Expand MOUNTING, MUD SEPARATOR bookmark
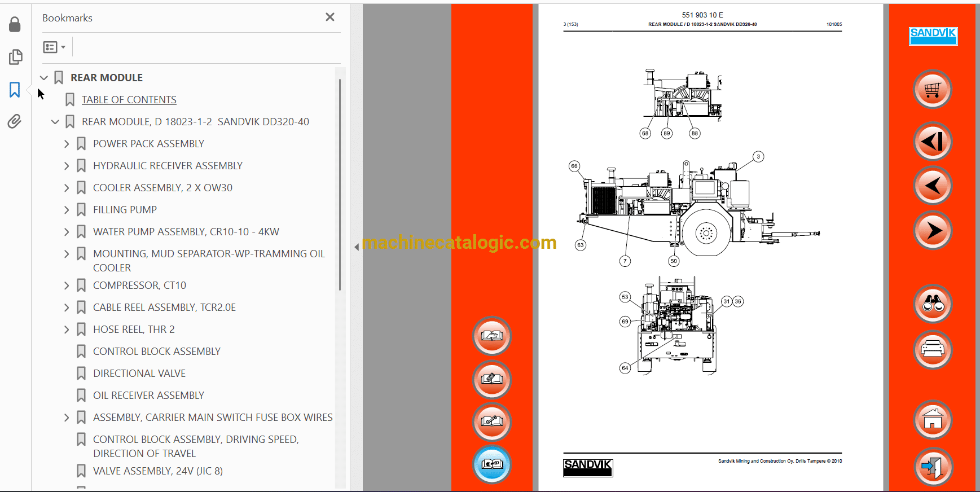980x492 pixels. (67, 254)
